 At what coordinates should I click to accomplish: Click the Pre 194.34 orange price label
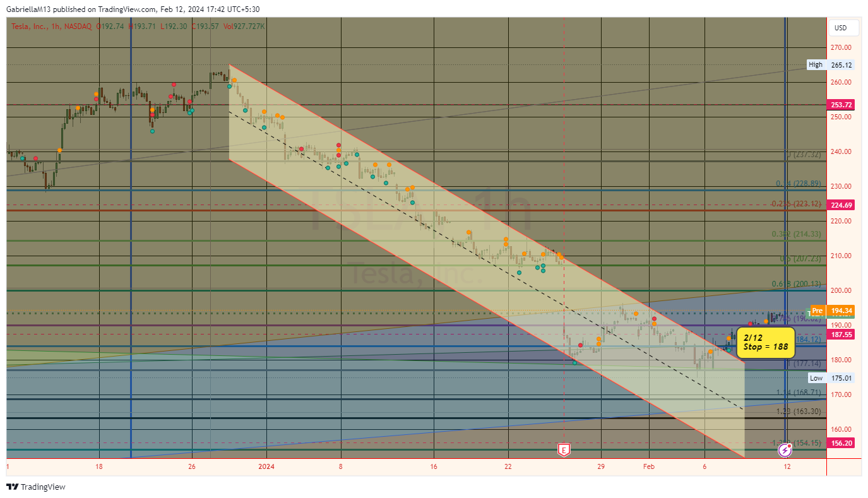[831, 311]
